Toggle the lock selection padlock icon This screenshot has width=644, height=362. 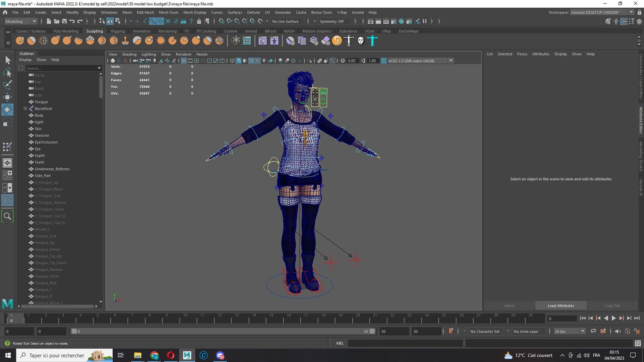pyautogui.click(x=199, y=21)
